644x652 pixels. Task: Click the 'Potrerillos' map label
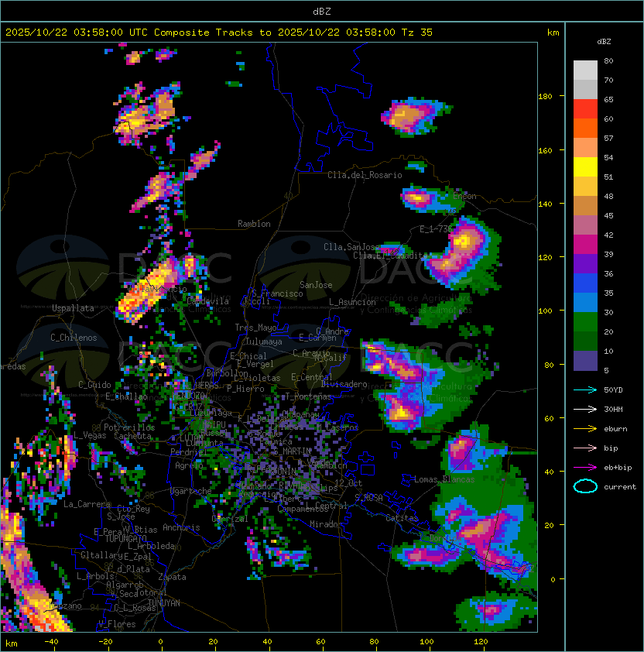(129, 427)
